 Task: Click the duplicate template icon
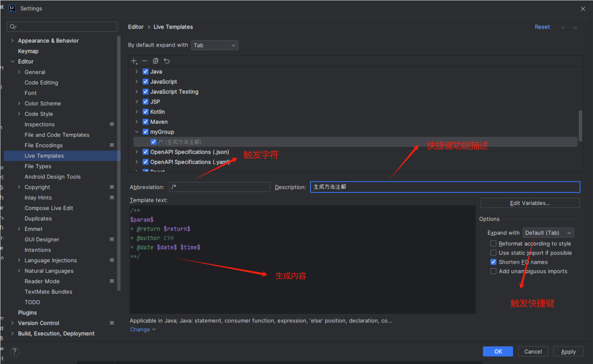pyautogui.click(x=156, y=61)
